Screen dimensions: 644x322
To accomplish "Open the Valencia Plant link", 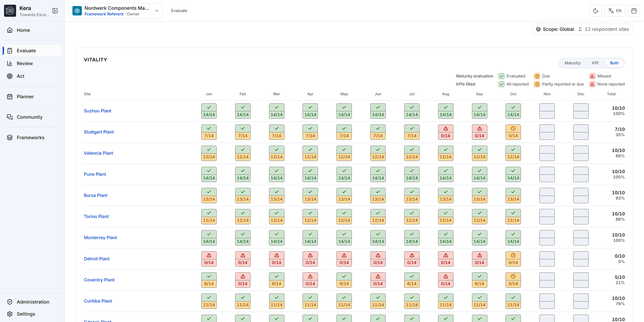I will point(98,153).
